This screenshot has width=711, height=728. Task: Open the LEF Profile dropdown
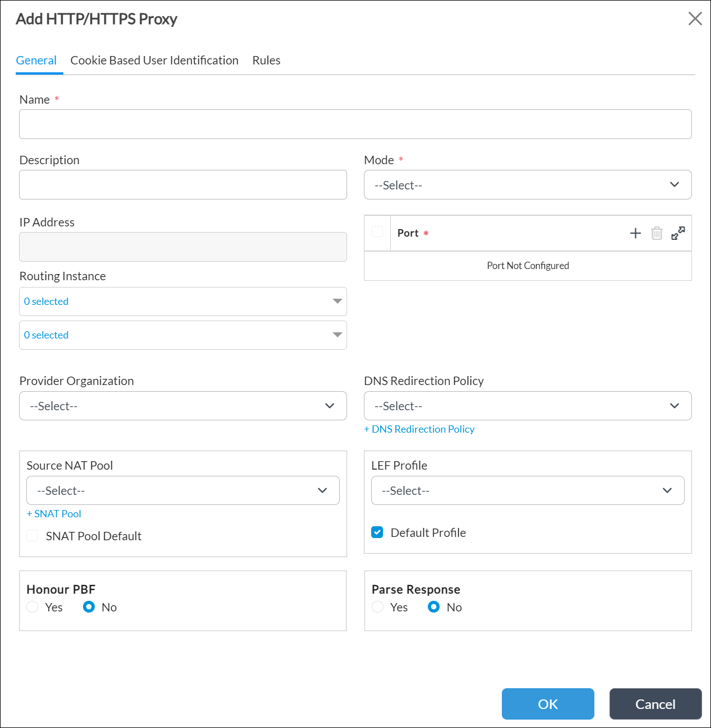point(527,490)
